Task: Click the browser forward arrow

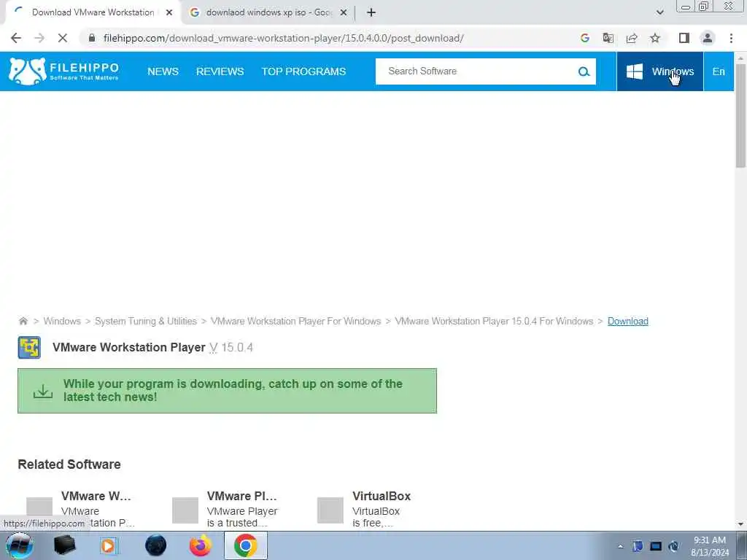Action: click(x=39, y=38)
